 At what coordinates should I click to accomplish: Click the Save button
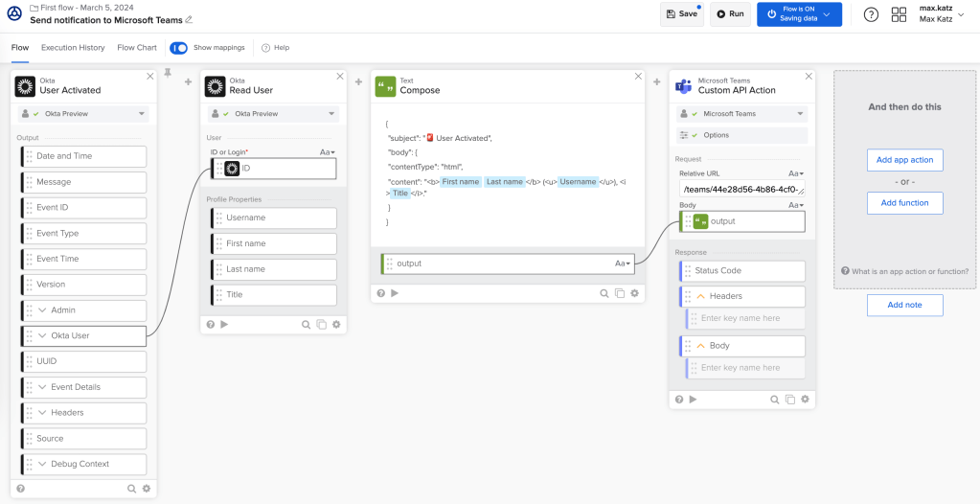682,14
